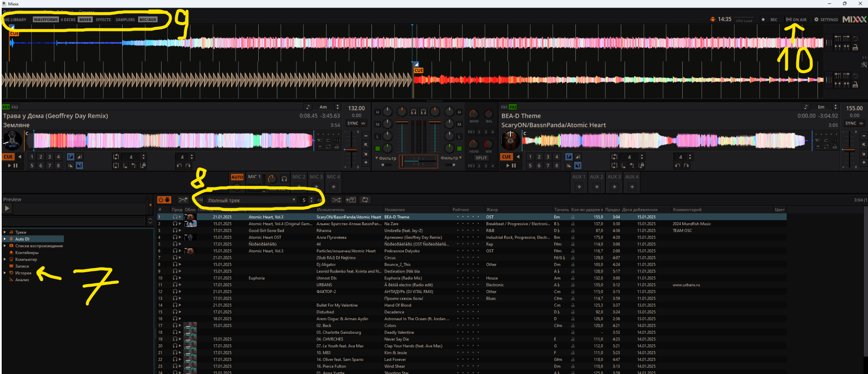
Task: Adjust the MAIN gain knob
Action: point(474,114)
